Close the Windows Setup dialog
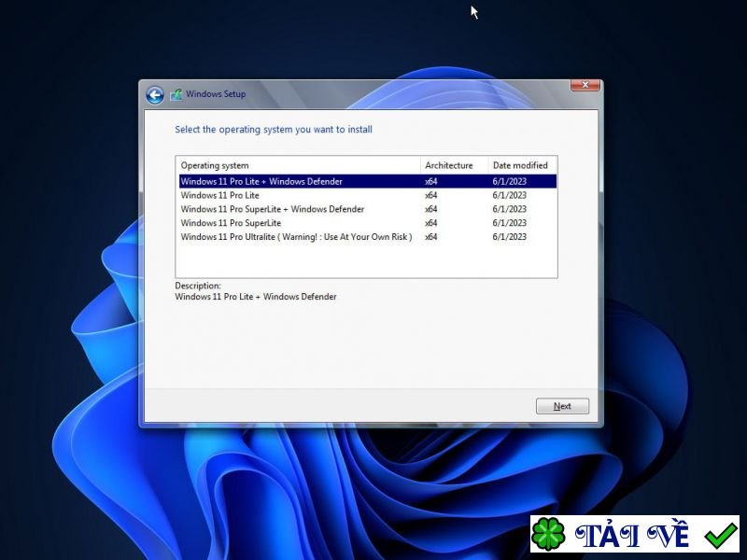 point(585,85)
